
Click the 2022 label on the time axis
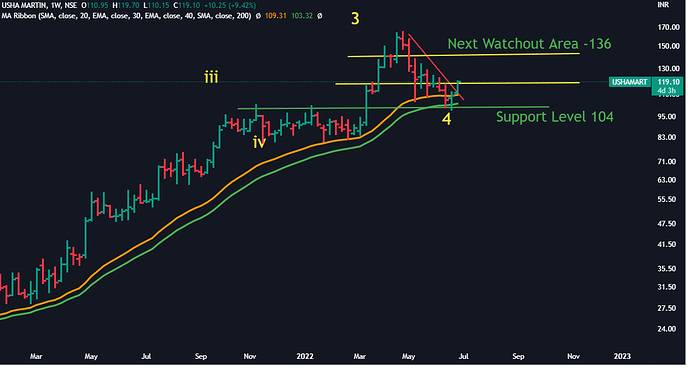click(305, 356)
